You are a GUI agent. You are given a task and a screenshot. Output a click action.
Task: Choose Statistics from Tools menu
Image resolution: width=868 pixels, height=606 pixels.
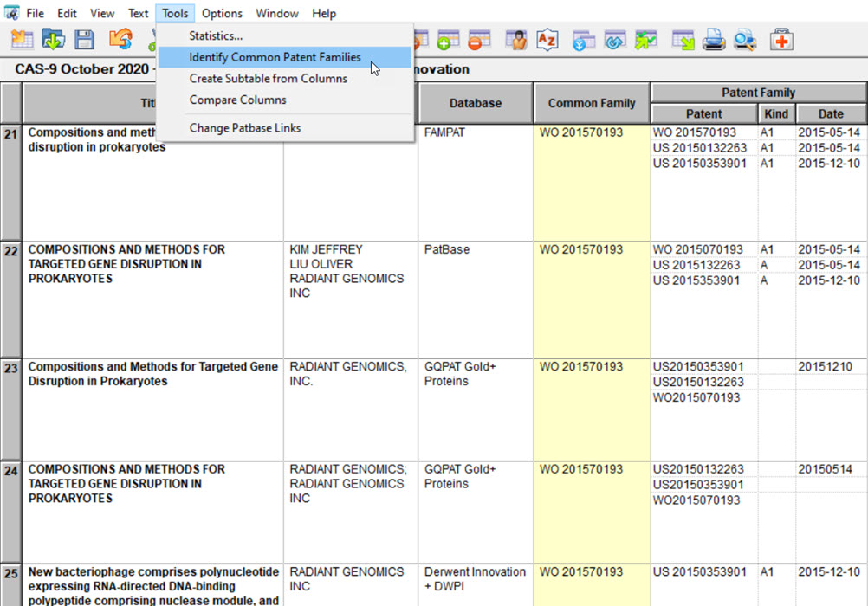(216, 35)
